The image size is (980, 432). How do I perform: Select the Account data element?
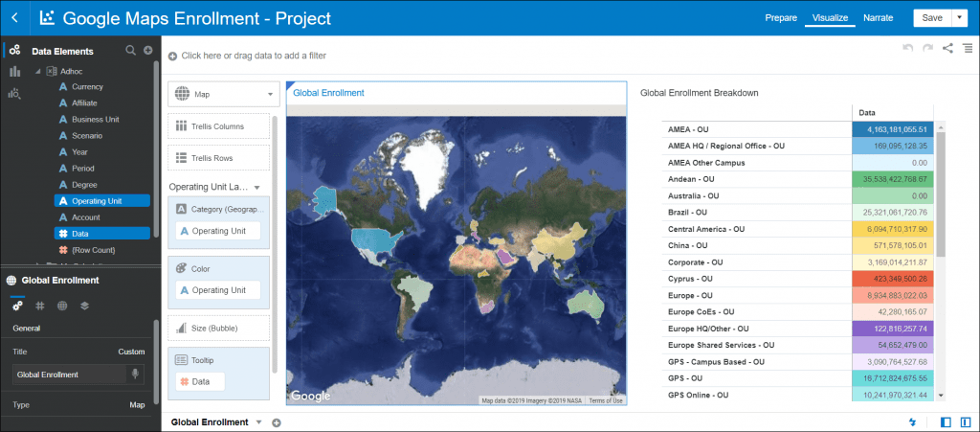[x=85, y=216]
